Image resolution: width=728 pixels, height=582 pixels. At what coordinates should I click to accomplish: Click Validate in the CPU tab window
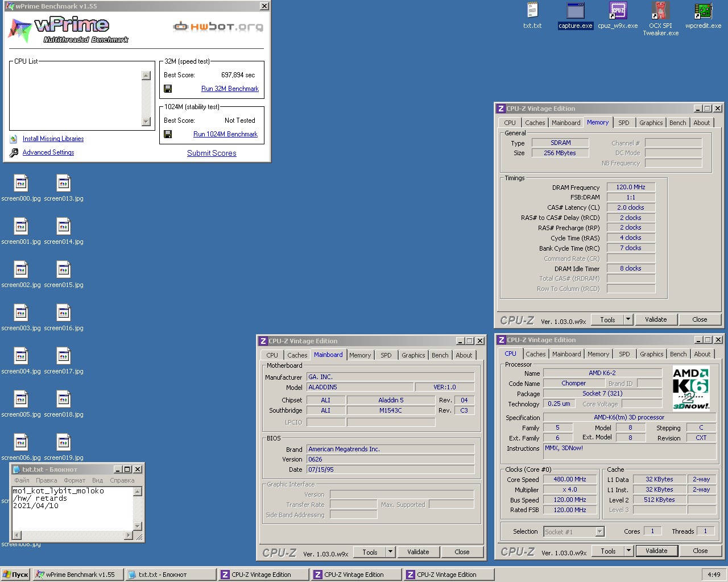pos(656,551)
